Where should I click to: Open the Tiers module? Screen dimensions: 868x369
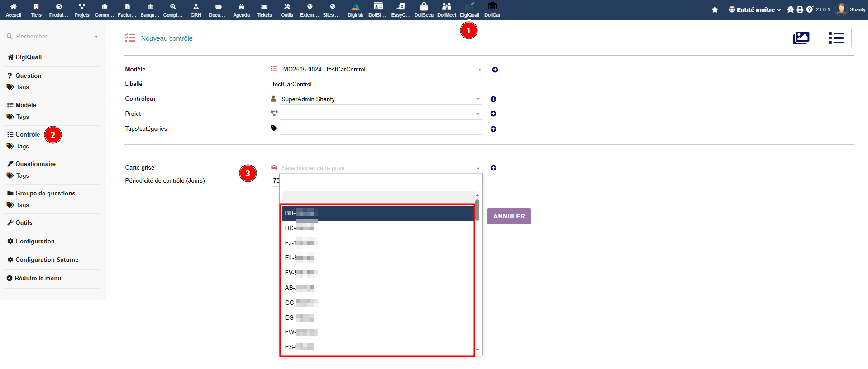[x=36, y=10]
